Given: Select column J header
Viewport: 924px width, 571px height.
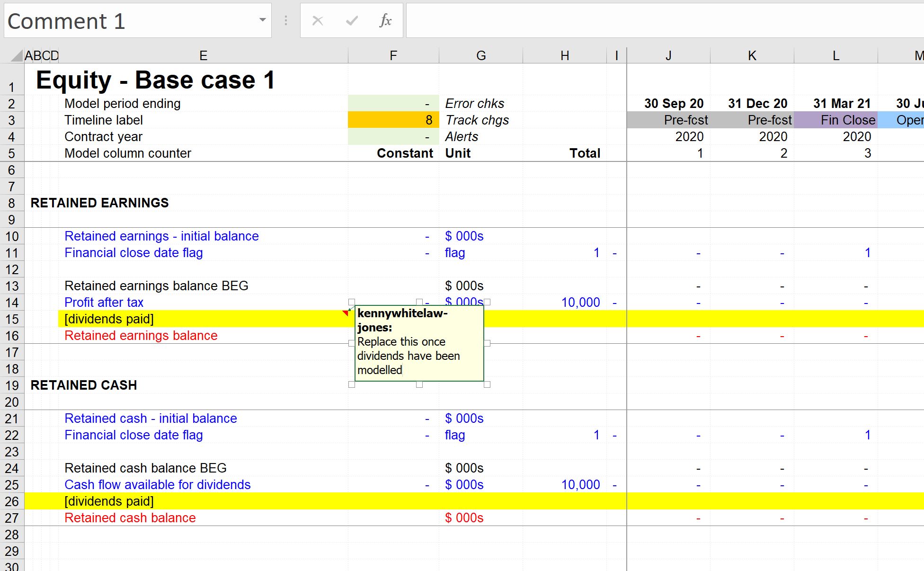Looking at the screenshot, I should [668, 56].
